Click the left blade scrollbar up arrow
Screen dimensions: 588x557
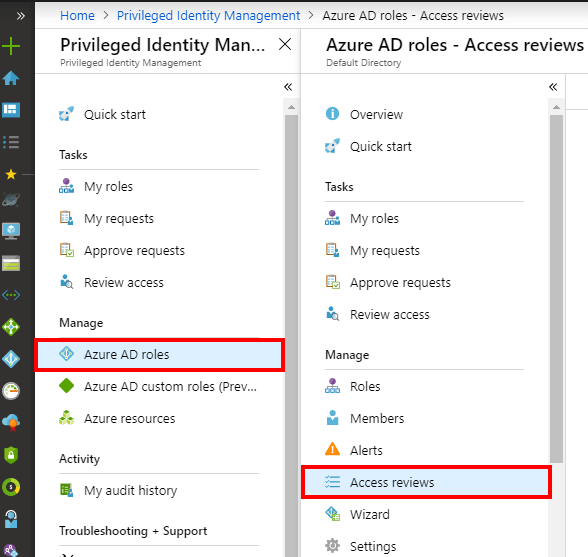[x=291, y=107]
